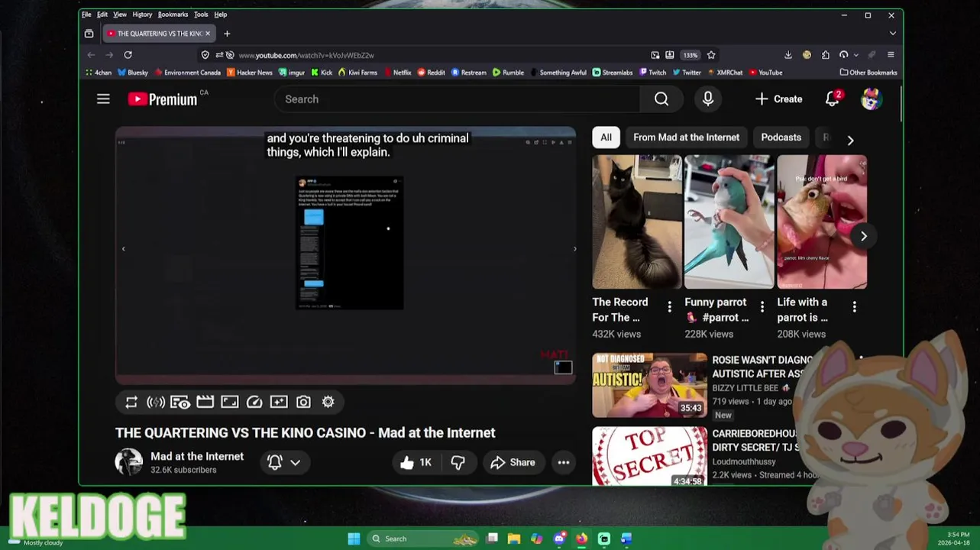The width and height of the screenshot is (980, 550).
Task: Show next shorts with arrow
Action: coord(864,236)
